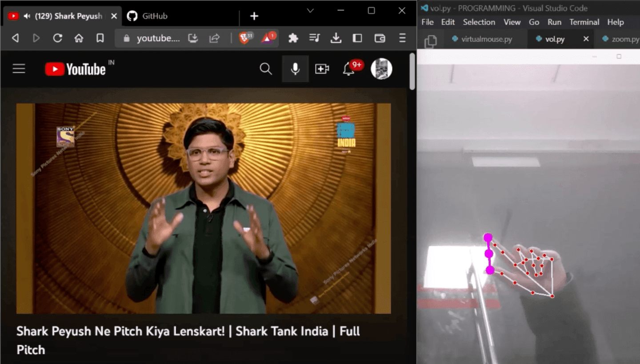Go forward in browser history
Viewport: 640px width, 364px height.
tap(36, 38)
